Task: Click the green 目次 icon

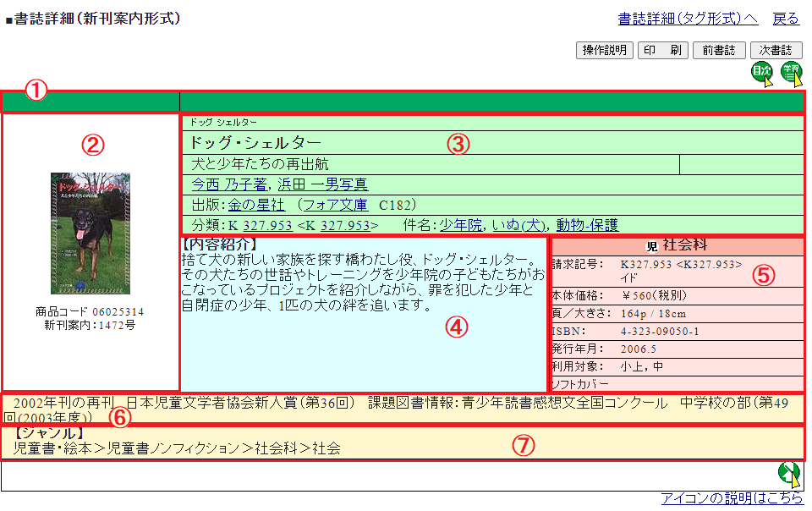Action: point(762,73)
